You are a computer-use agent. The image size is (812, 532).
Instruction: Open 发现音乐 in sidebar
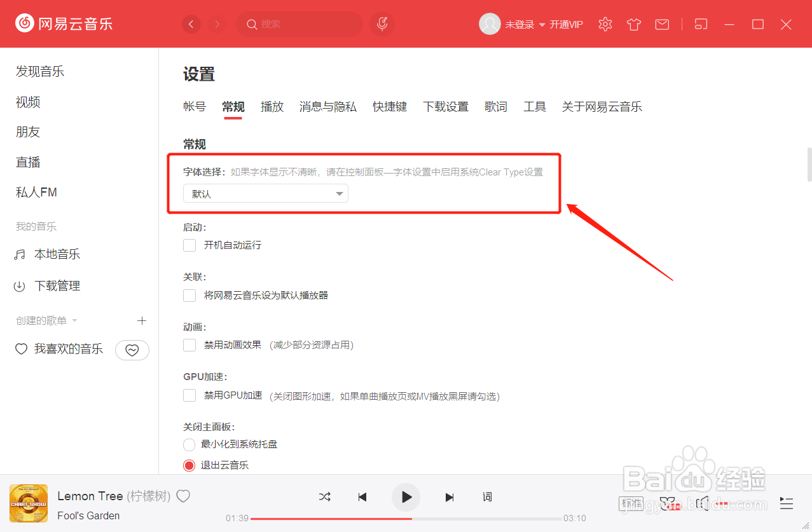pyautogui.click(x=40, y=71)
